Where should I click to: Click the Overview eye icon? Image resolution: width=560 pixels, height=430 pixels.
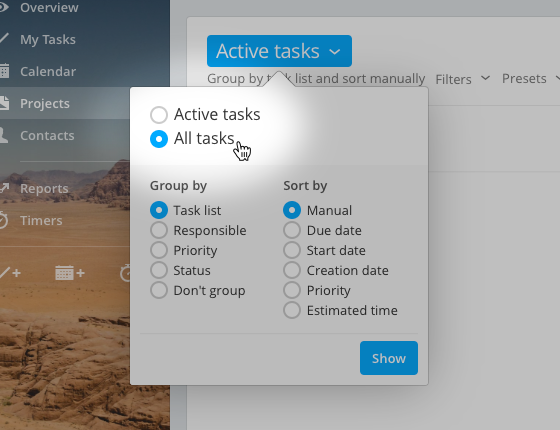coord(4,7)
